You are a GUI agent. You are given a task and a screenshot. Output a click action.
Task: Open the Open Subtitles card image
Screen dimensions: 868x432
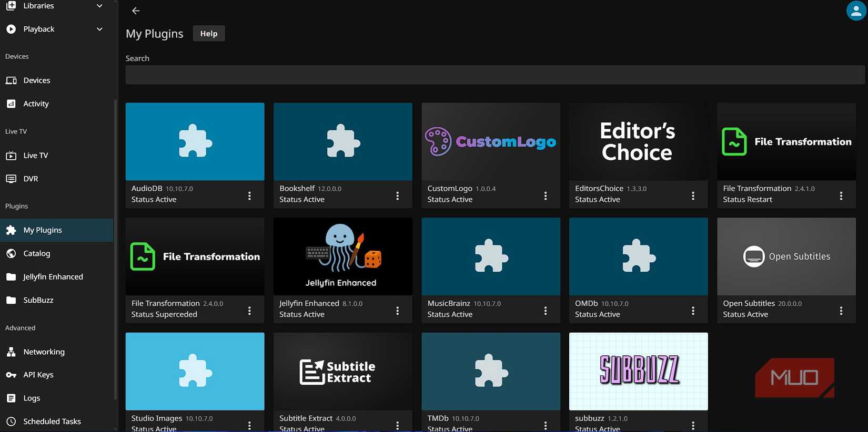pos(786,256)
